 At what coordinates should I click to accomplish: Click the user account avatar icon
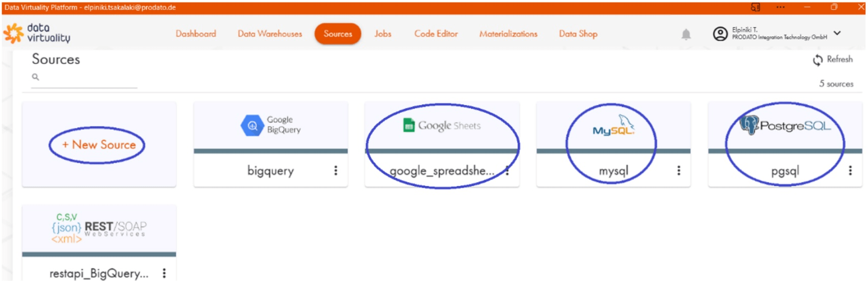(720, 34)
